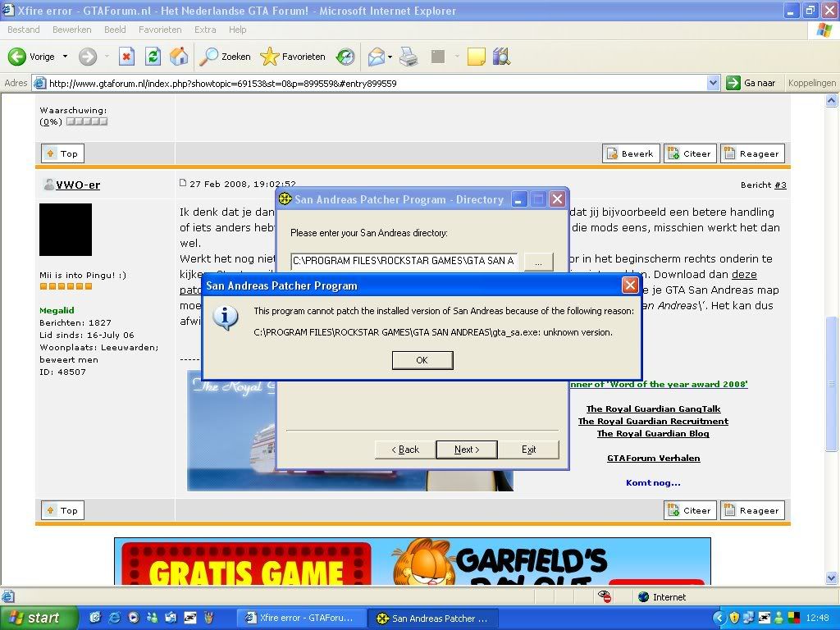Launch Windows Media Player from Quick Launch
This screenshot has width=840, height=630.
134,618
